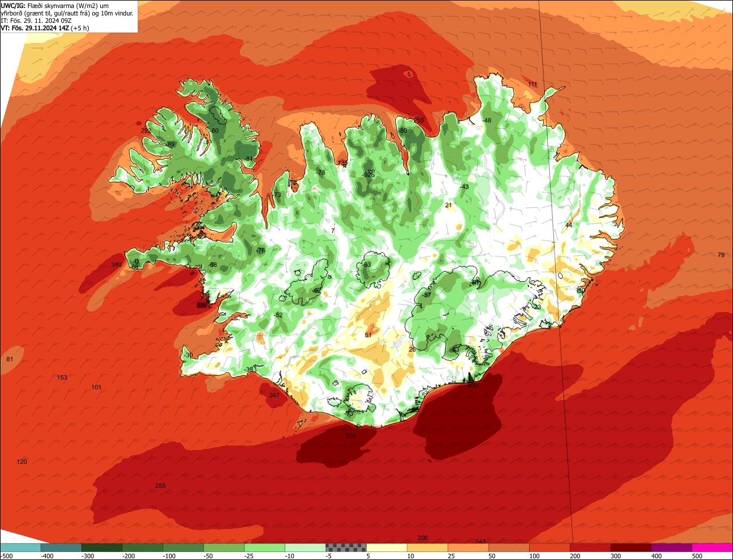The width and height of the screenshot is (733, 560).
Task: Click the map value -78 in the north
Action: pos(320,172)
